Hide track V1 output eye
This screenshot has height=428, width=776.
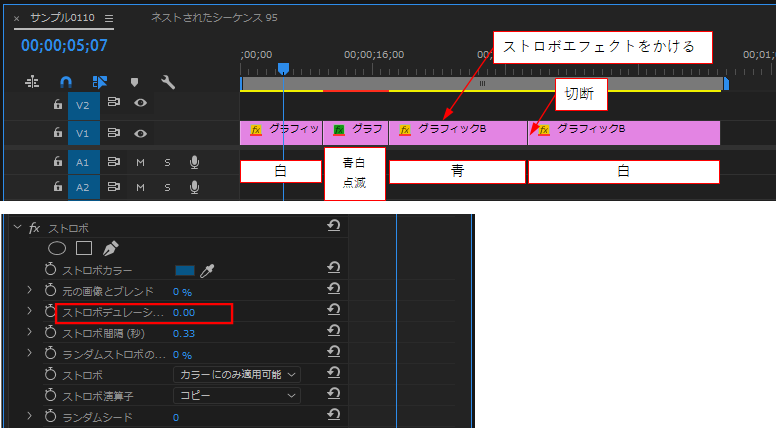click(x=141, y=134)
